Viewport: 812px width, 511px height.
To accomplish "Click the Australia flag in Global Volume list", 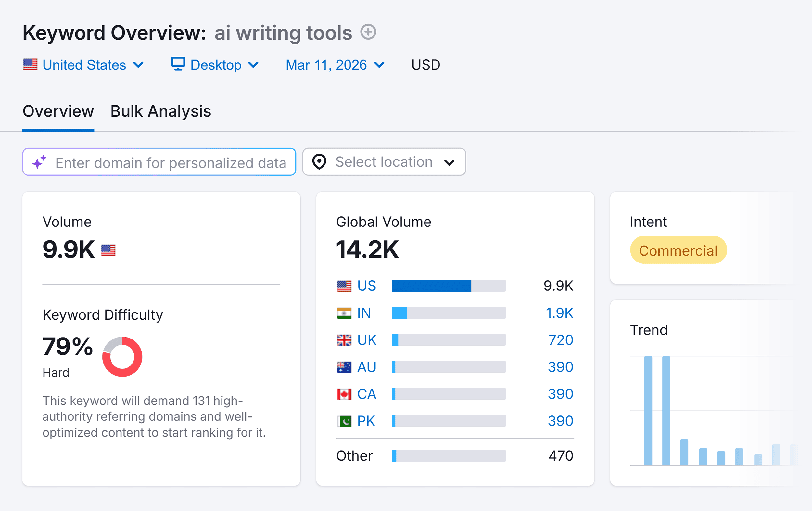I will click(344, 367).
